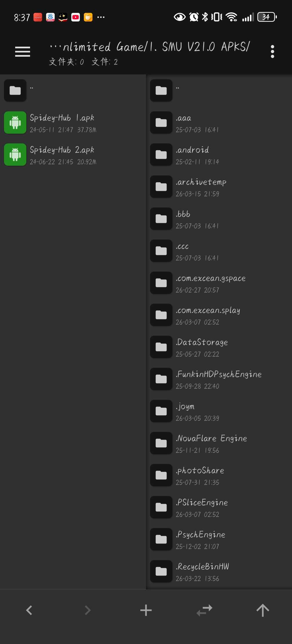
Task: Open the .DataStorage folder
Action: [x=219, y=347]
